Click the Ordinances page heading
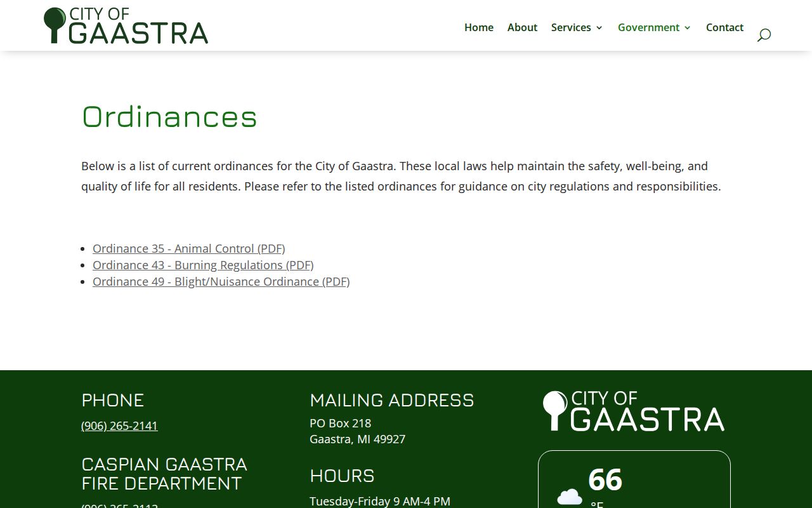The height and width of the screenshot is (508, 812). (169, 117)
